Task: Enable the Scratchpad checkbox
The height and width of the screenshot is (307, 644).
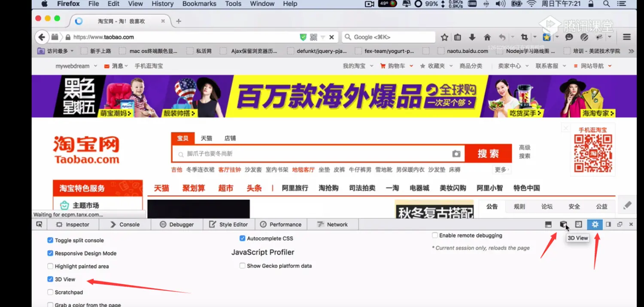Action: [x=50, y=292]
